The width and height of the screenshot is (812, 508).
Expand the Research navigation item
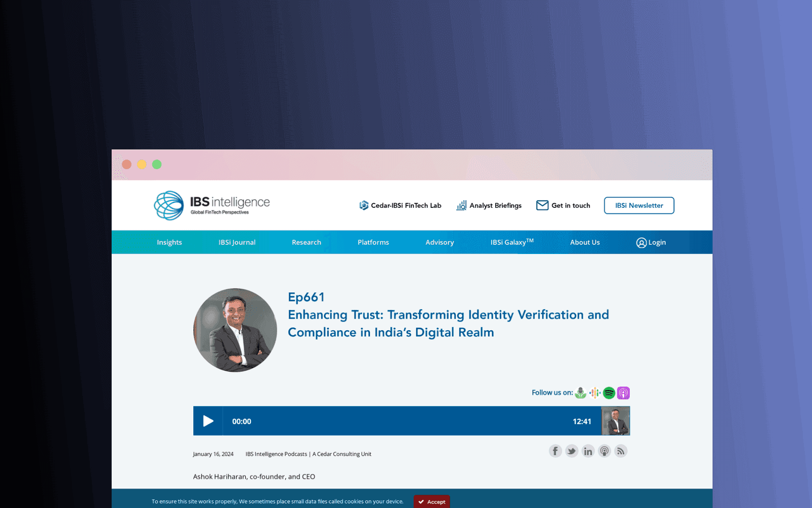[x=307, y=242]
